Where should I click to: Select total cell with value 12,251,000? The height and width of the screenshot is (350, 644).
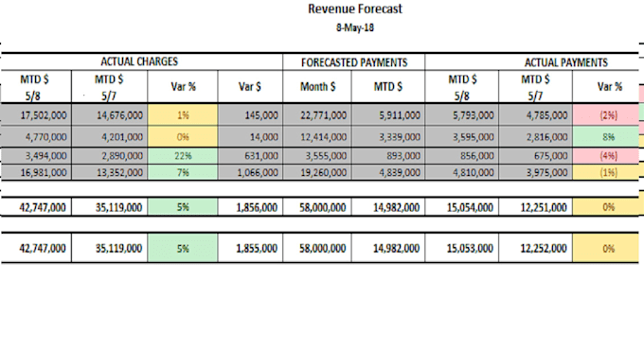coord(536,207)
